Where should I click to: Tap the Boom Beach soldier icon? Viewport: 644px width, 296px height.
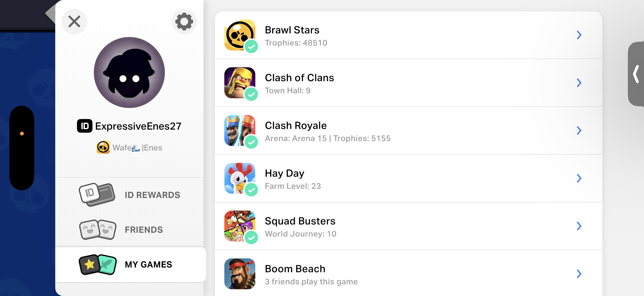point(240,274)
